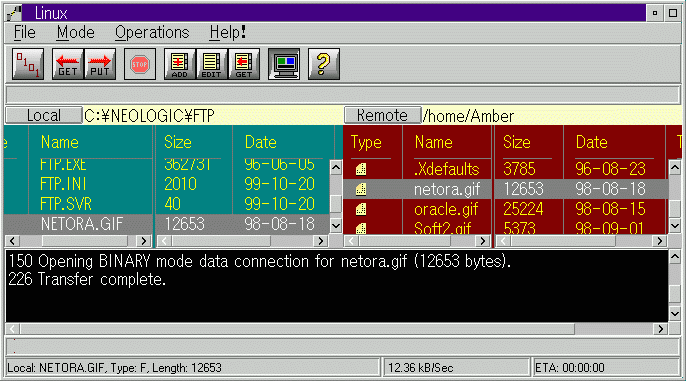Viewport: 686px width, 381px height.
Task: Select local file FTP.SVR
Action: [x=66, y=204]
